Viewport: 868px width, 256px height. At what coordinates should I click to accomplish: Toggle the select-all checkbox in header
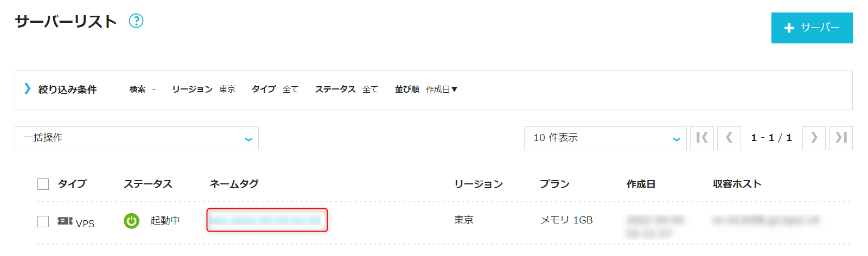[43, 184]
